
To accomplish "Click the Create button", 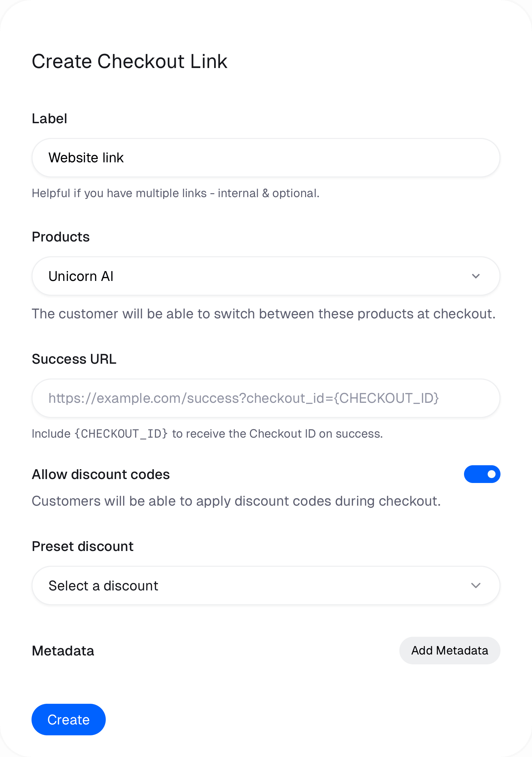I will point(69,720).
